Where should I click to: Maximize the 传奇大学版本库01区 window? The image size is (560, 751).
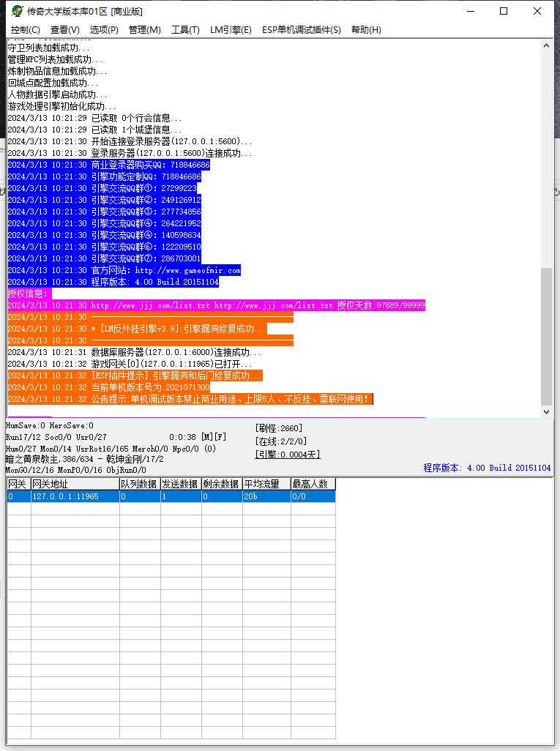click(504, 11)
